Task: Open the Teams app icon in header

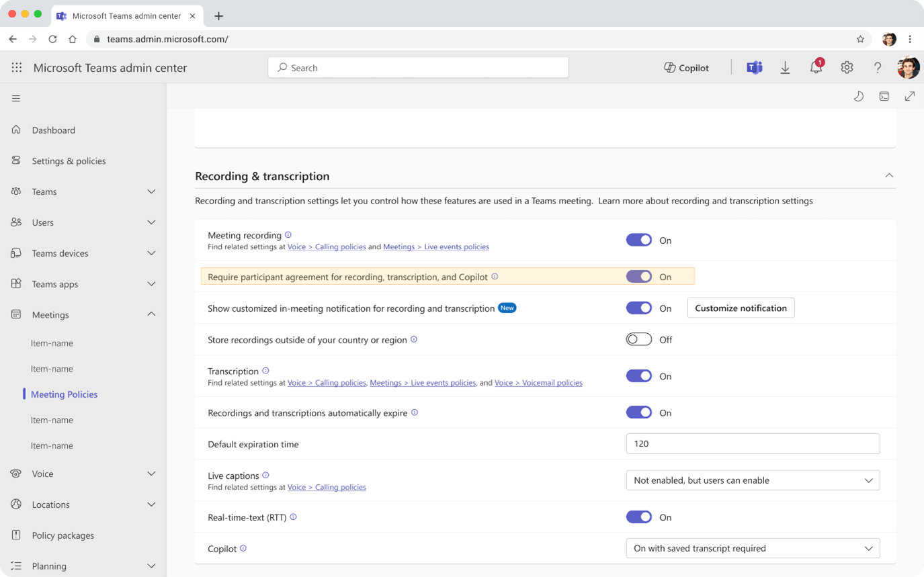Action: 755,68
